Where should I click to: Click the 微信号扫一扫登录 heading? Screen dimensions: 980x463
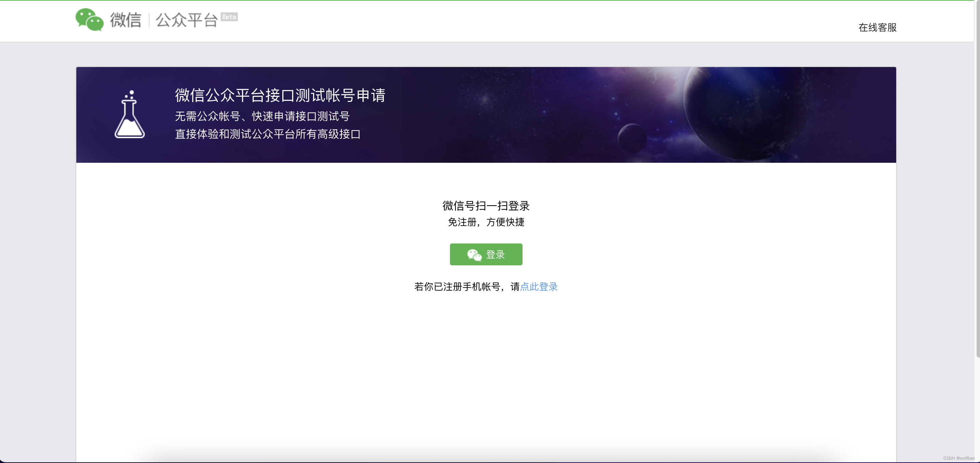[486, 206]
